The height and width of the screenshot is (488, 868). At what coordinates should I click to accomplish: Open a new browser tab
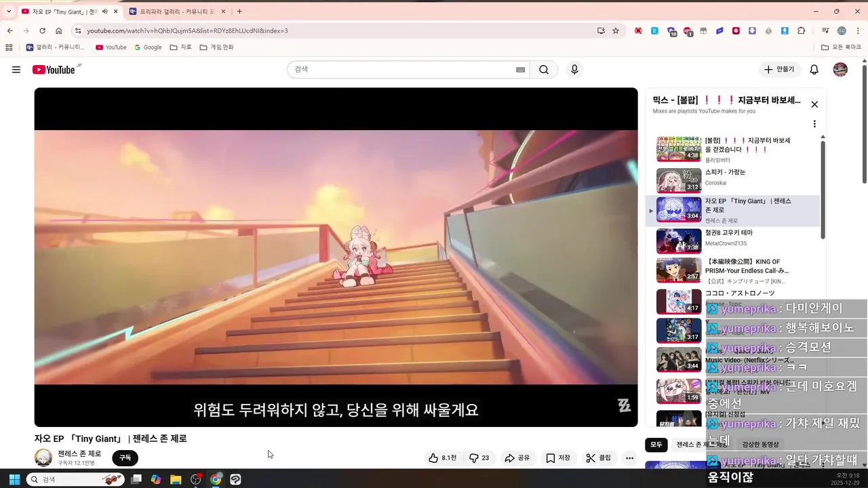pos(239,12)
